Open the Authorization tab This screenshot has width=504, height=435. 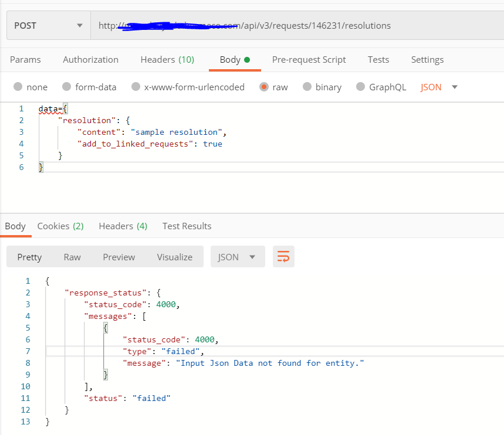(x=90, y=60)
